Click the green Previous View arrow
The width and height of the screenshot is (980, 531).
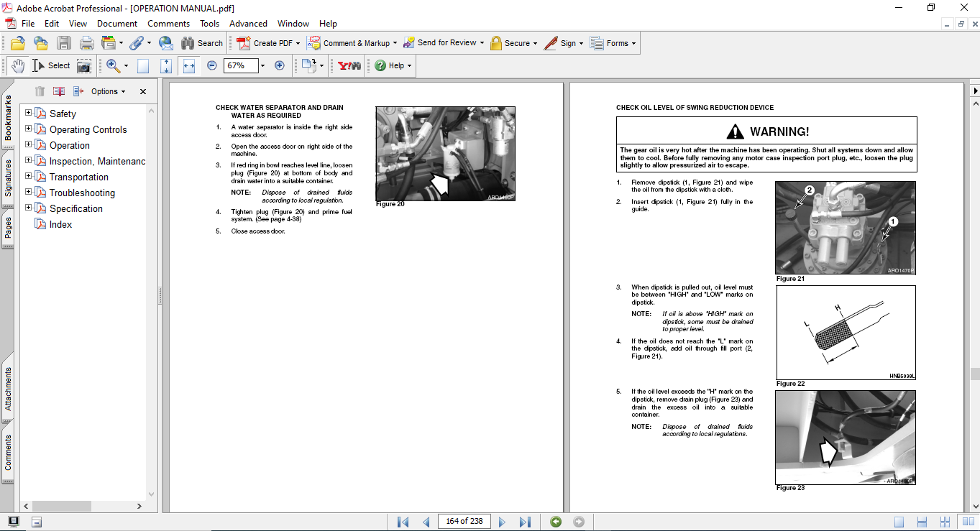point(555,522)
